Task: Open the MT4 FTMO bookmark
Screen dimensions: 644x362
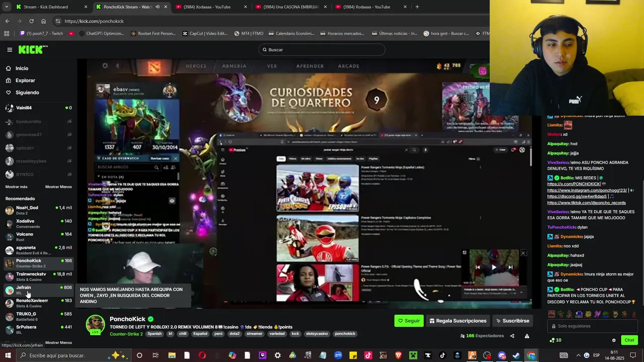Action: tap(249, 34)
